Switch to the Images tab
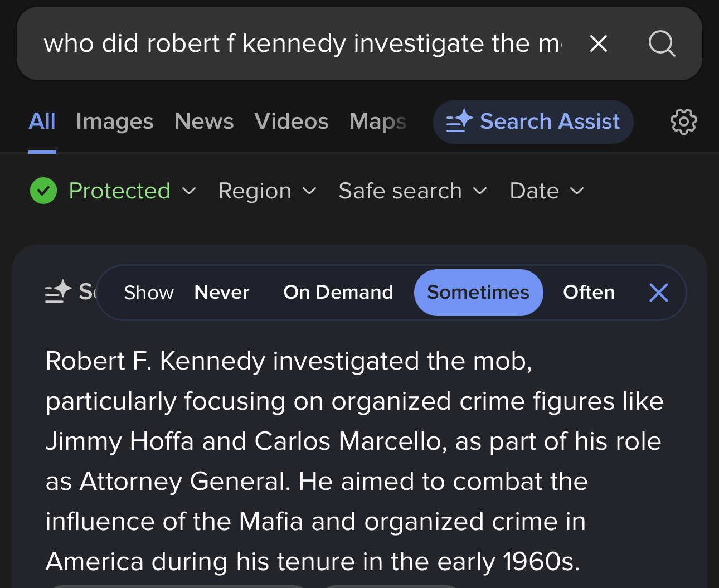 point(114,122)
